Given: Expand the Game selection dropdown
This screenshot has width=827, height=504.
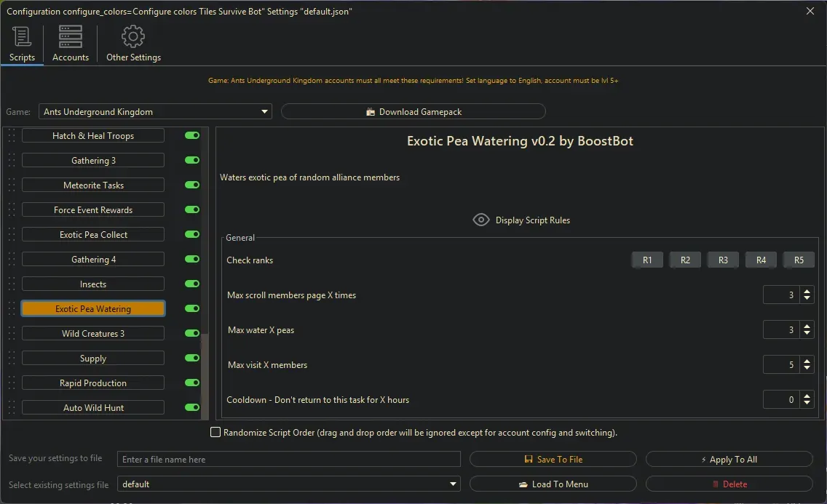Looking at the screenshot, I should pos(264,112).
